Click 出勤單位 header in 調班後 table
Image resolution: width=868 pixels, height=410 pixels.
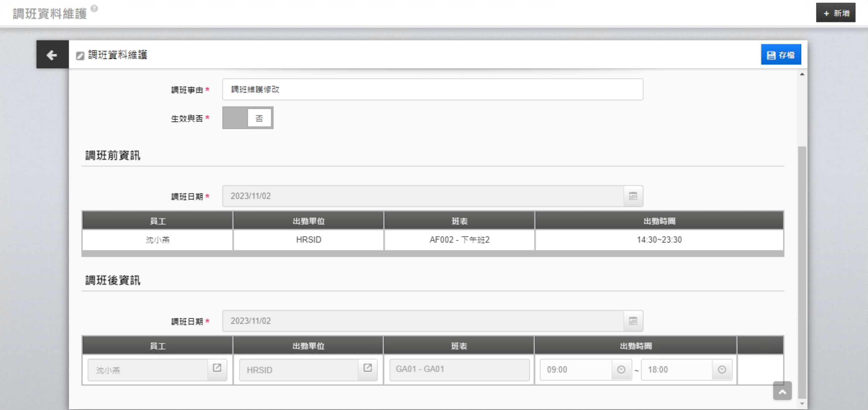click(308, 346)
